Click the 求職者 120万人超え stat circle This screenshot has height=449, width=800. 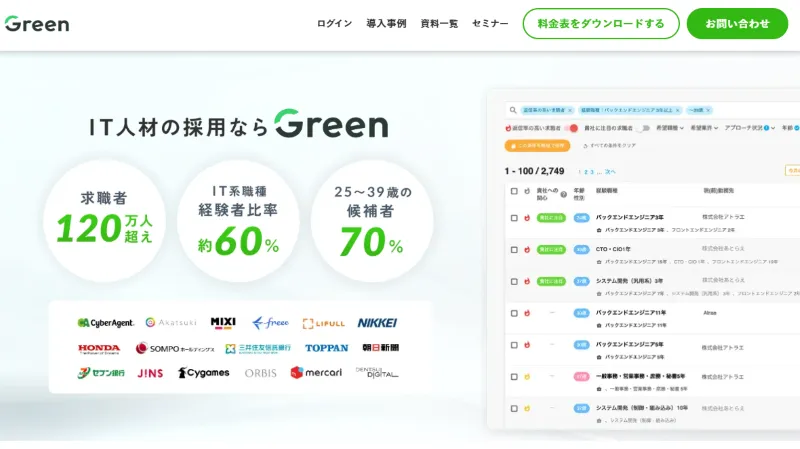[x=105, y=221]
